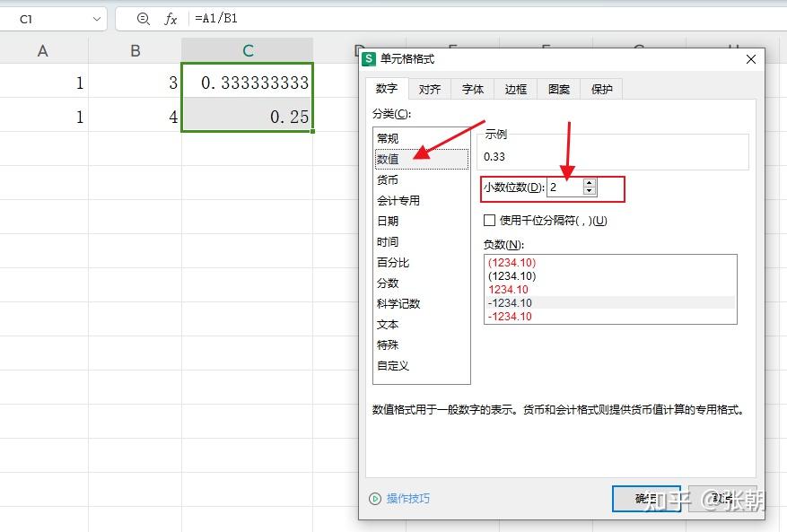The height and width of the screenshot is (532, 787).
Task: Switch to the 数字 tab
Action: 387,89
